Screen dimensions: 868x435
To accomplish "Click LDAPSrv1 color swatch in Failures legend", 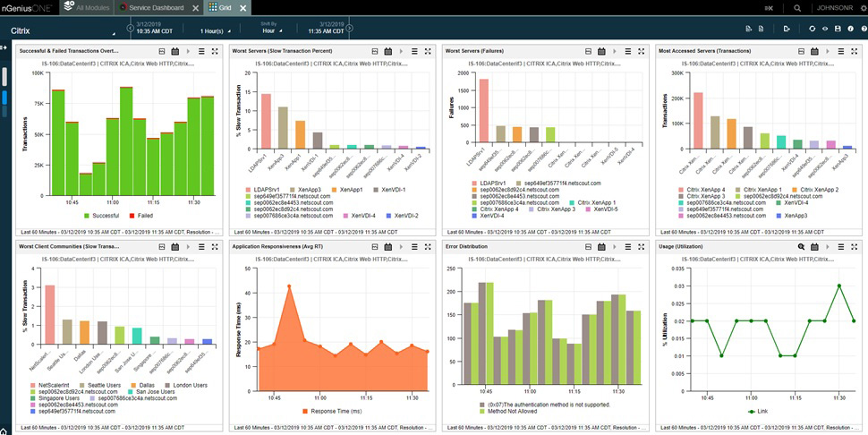I will point(474,183).
